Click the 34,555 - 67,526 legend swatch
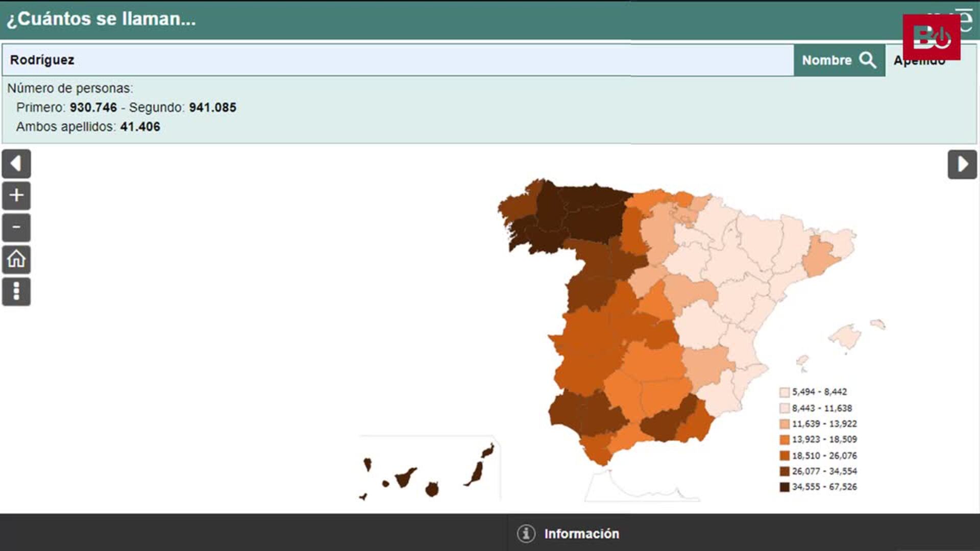 tap(785, 487)
